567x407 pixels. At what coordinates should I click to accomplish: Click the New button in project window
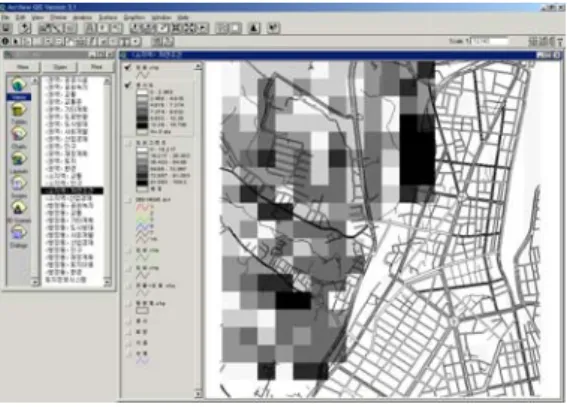click(x=23, y=67)
